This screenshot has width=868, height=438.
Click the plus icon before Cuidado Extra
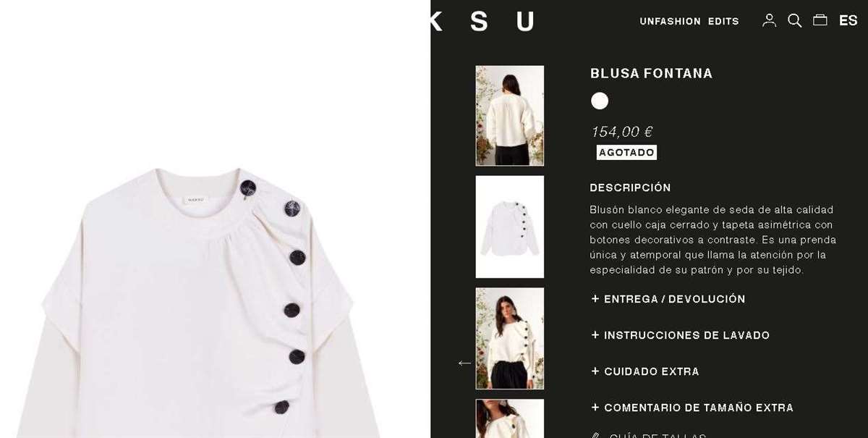click(x=595, y=371)
